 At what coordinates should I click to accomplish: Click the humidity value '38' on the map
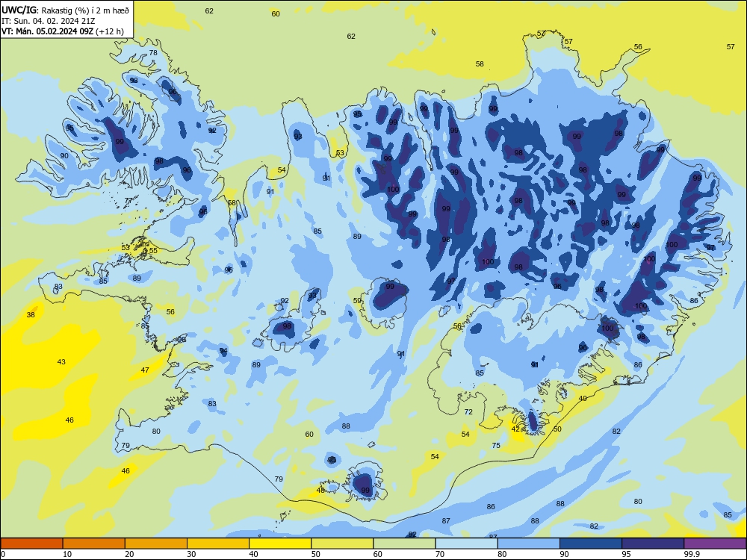(x=31, y=315)
